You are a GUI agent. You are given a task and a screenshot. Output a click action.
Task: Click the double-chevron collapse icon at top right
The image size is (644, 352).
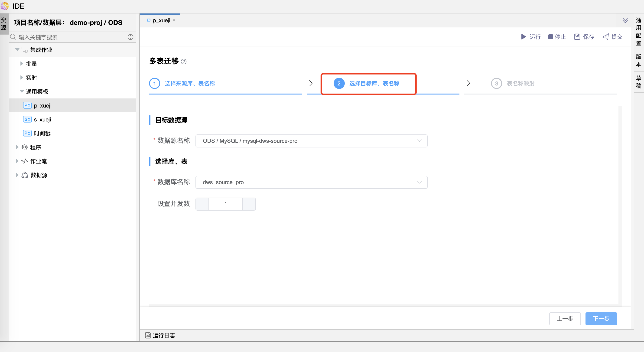[625, 20]
